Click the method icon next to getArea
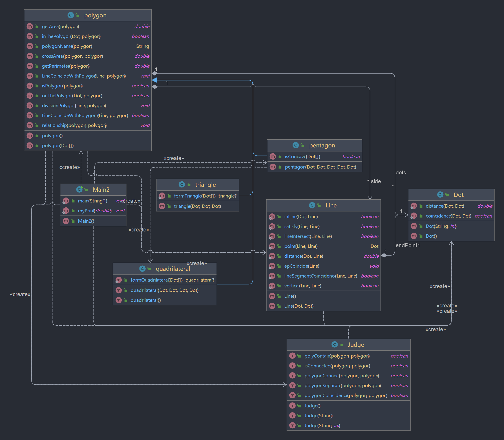The width and height of the screenshot is (504, 440). pyautogui.click(x=30, y=26)
